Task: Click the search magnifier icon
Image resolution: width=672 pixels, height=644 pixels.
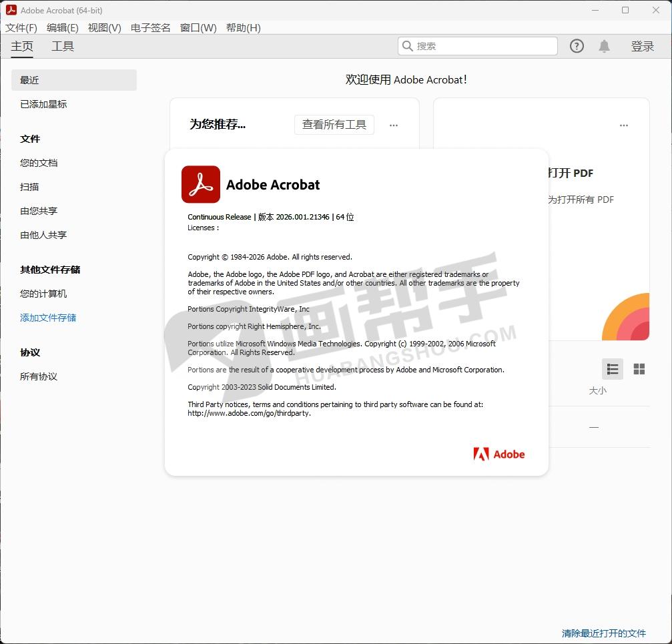Action: tap(408, 46)
